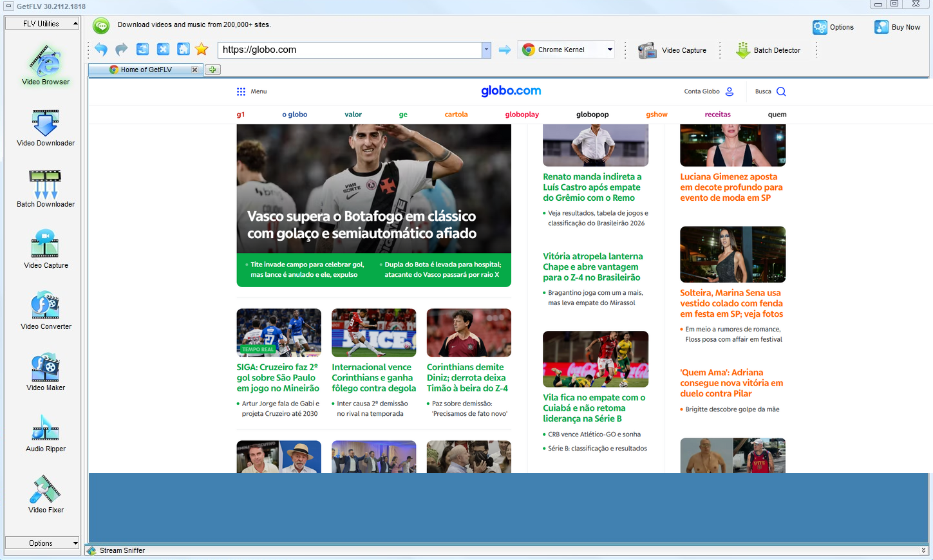Image resolution: width=933 pixels, height=560 pixels.
Task: Stop loading the page
Action: (x=163, y=50)
